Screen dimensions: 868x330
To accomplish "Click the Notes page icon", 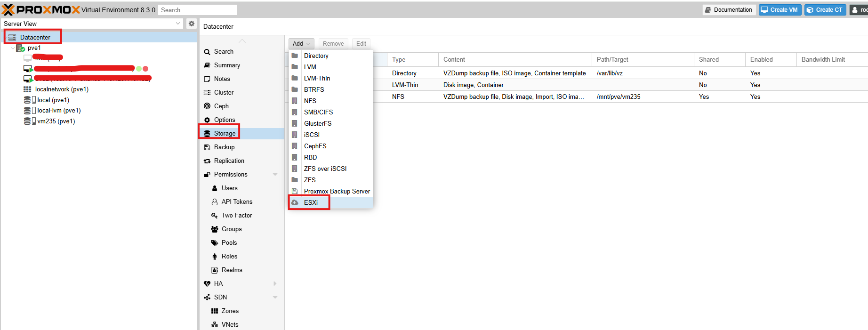I will coord(207,79).
